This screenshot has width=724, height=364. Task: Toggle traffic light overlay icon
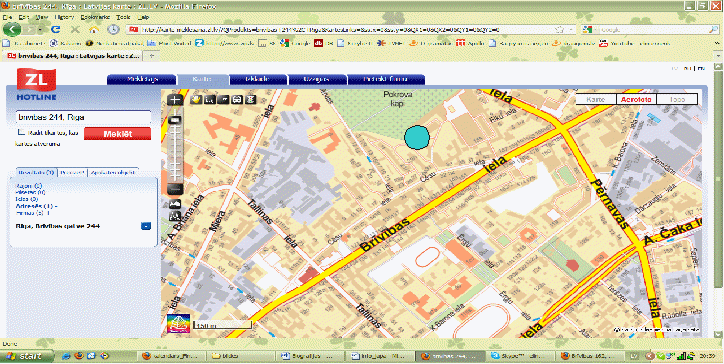tap(250, 99)
